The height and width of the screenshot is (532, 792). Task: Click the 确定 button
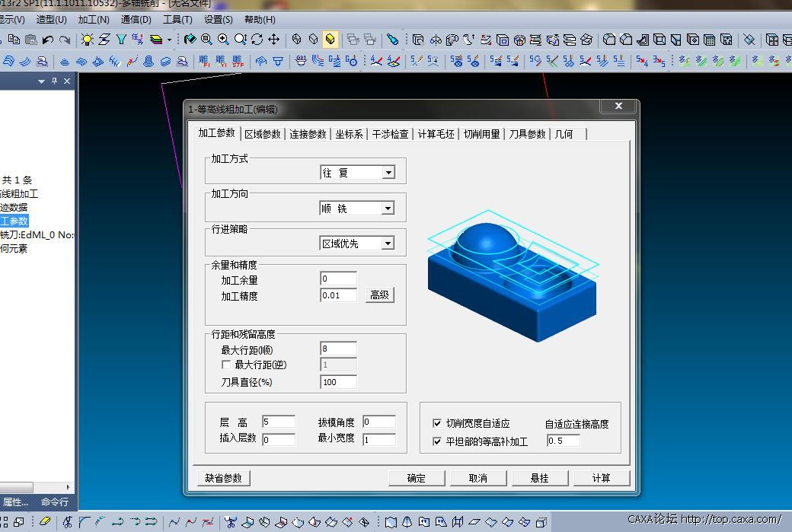tap(417, 478)
